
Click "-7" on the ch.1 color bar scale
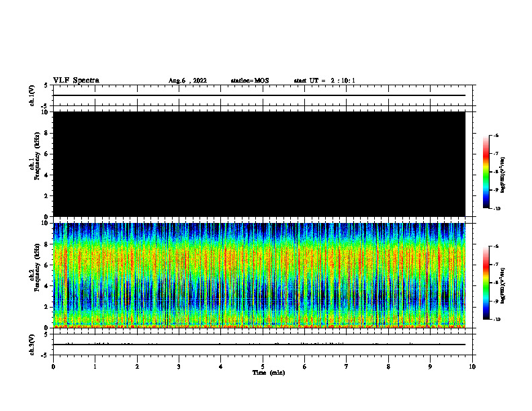coord(496,154)
